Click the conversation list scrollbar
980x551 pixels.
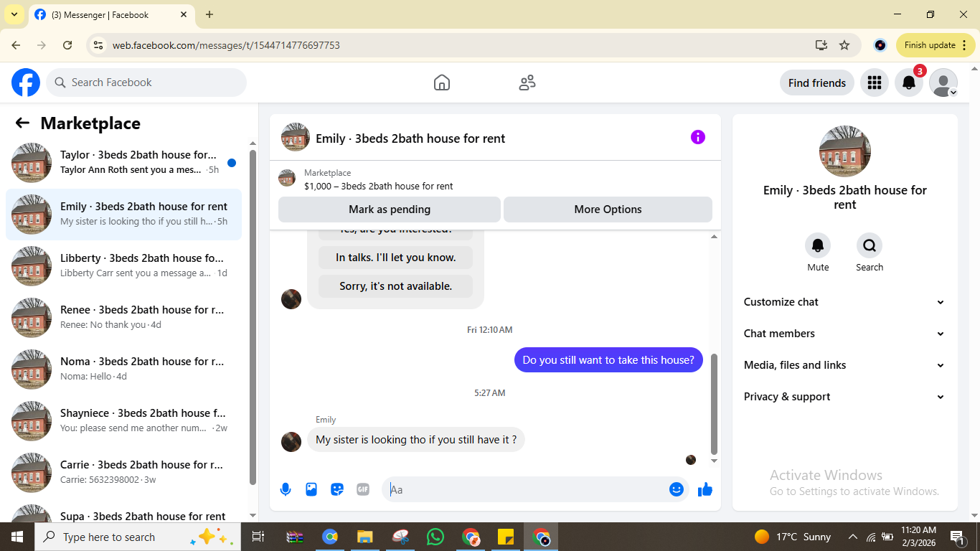coord(253,318)
